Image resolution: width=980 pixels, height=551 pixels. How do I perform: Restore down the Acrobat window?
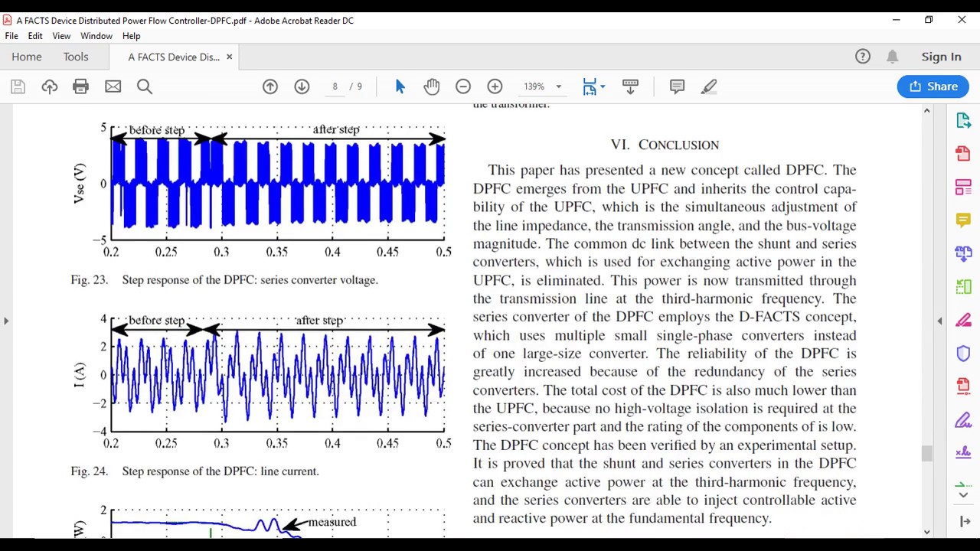[929, 20]
